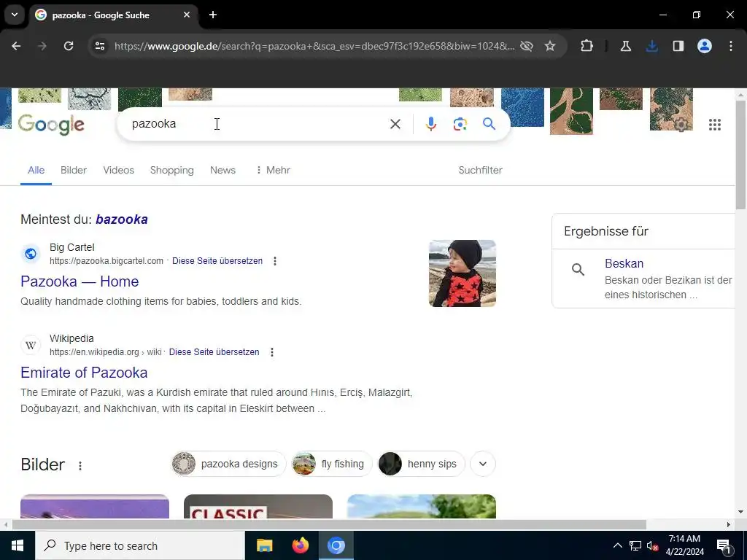
Task: Open the Mehr menu
Action: click(x=273, y=170)
